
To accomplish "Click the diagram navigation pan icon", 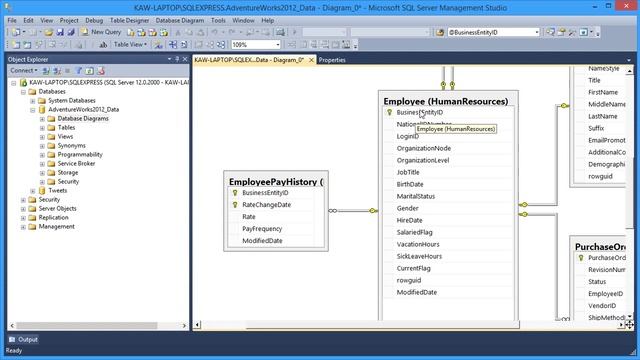I will click(629, 325).
